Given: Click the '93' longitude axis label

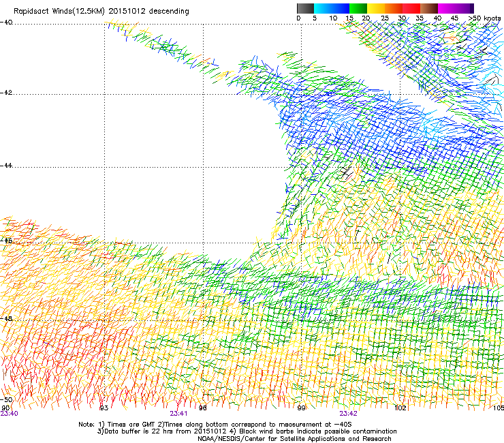Looking at the screenshot, I should [104, 408].
